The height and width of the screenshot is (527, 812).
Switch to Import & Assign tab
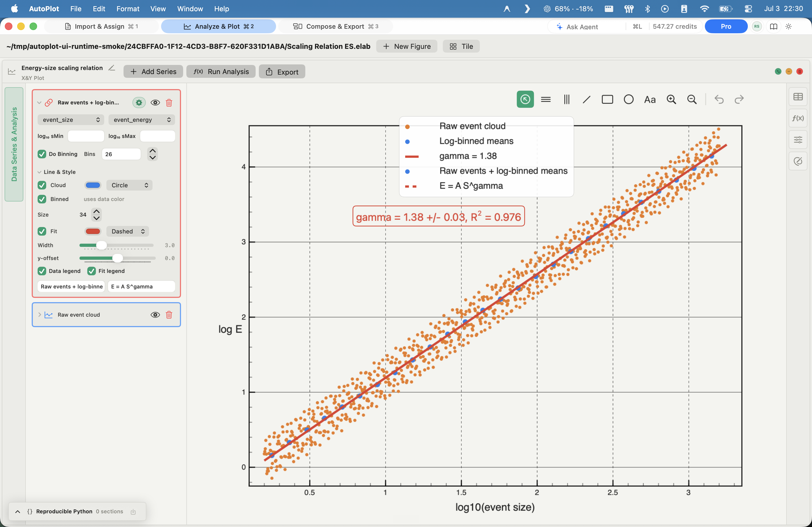(x=101, y=26)
